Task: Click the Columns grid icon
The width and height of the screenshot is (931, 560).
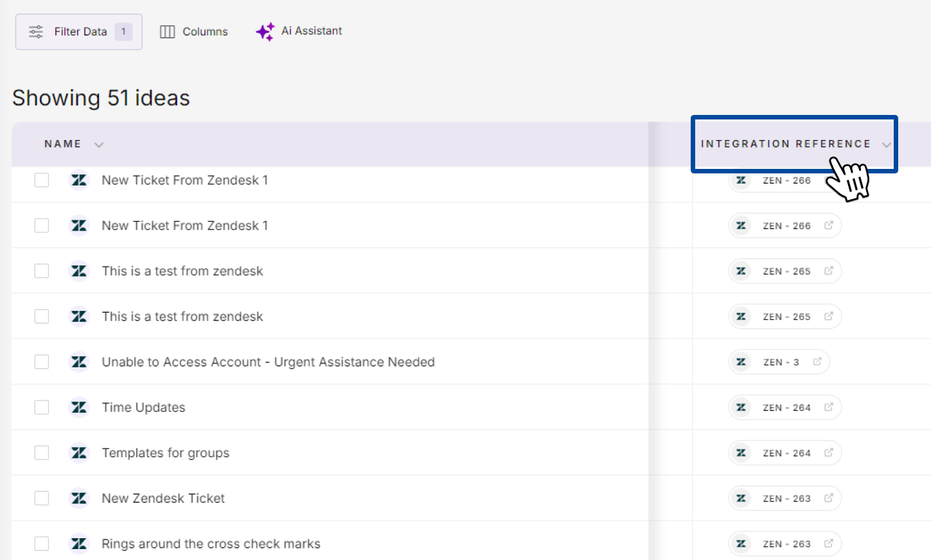Action: coord(167,31)
